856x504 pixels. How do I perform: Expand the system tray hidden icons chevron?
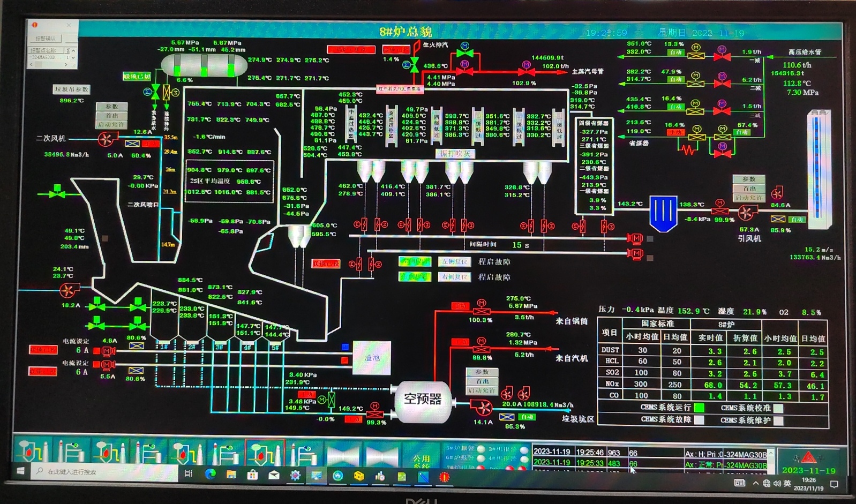point(755,483)
